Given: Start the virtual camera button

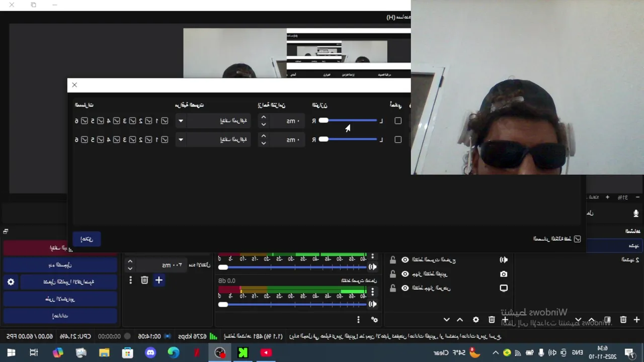Looking at the screenshot, I should pyautogui.click(x=68, y=282).
